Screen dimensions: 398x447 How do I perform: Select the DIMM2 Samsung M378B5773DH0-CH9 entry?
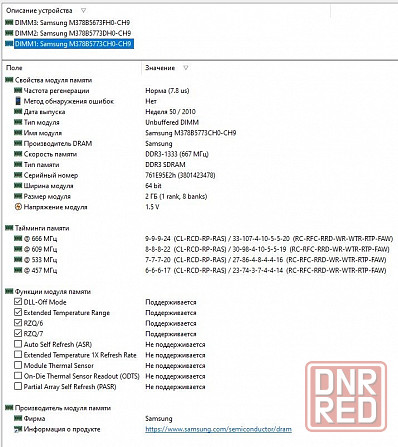(73, 33)
